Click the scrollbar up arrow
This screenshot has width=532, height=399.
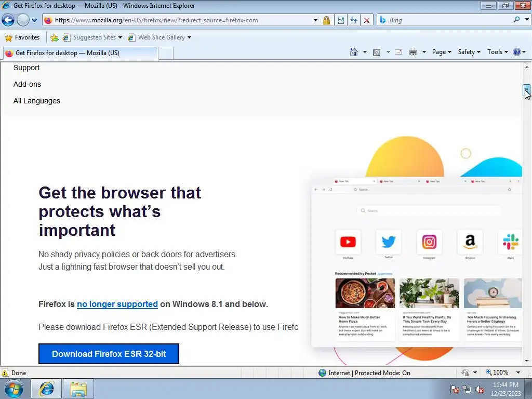pos(527,67)
